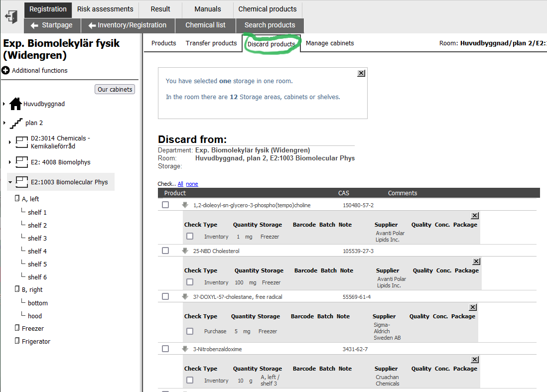Click the cabinet icon beside Frigerator
The width and height of the screenshot is (547, 392).
[17, 341]
